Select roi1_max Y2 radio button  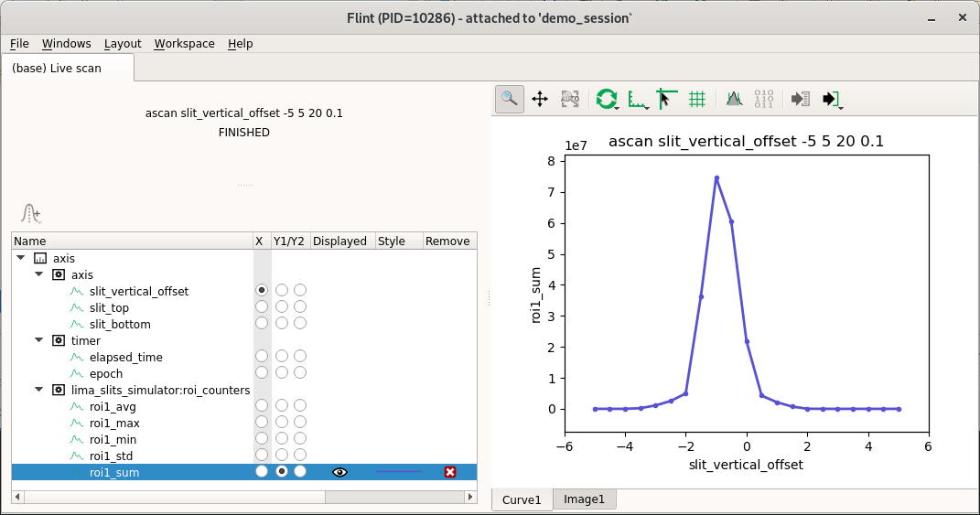(x=300, y=422)
